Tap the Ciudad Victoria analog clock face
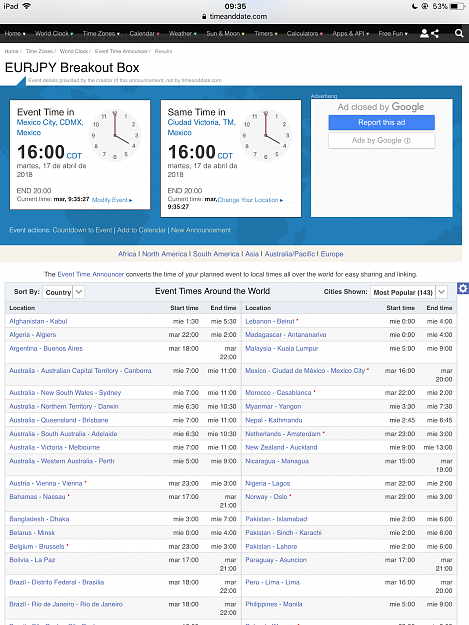469x625 pixels. click(x=266, y=136)
